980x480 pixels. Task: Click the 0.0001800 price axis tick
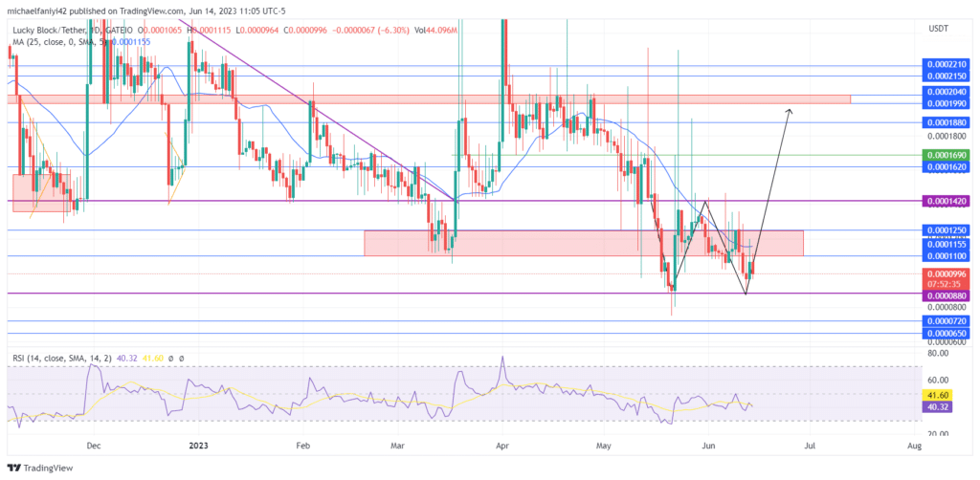[x=947, y=135]
